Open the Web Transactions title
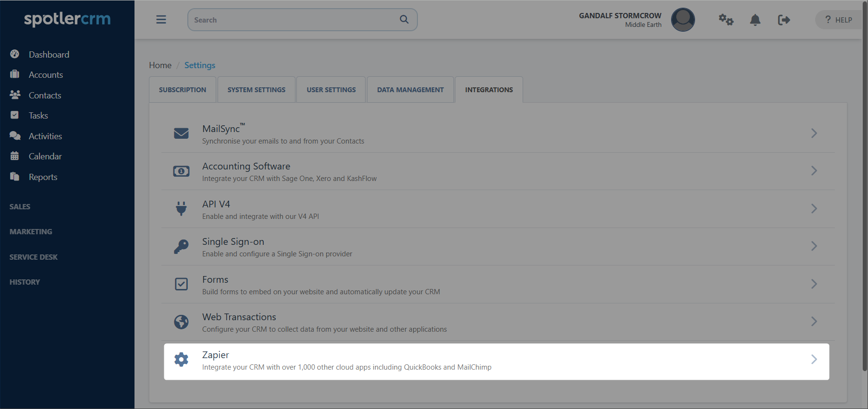 point(239,317)
